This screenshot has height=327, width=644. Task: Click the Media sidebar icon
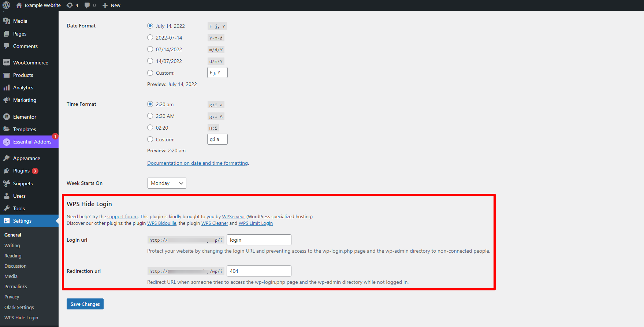click(7, 21)
